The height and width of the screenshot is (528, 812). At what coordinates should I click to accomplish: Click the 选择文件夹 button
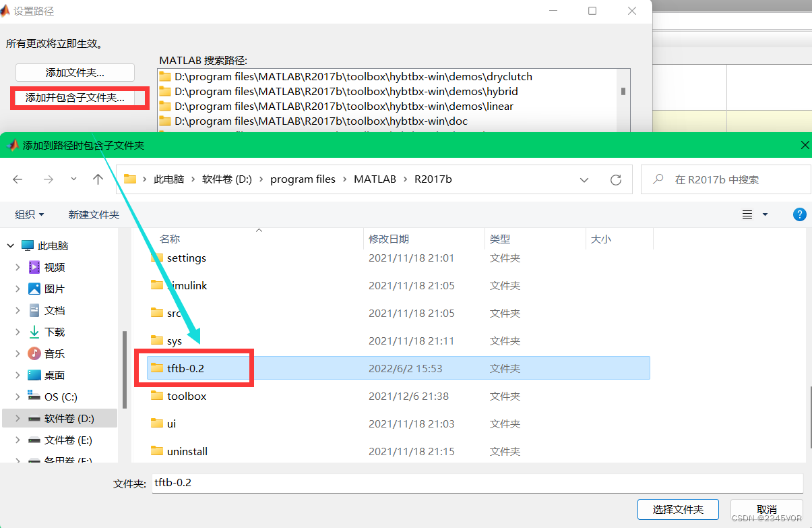point(678,509)
